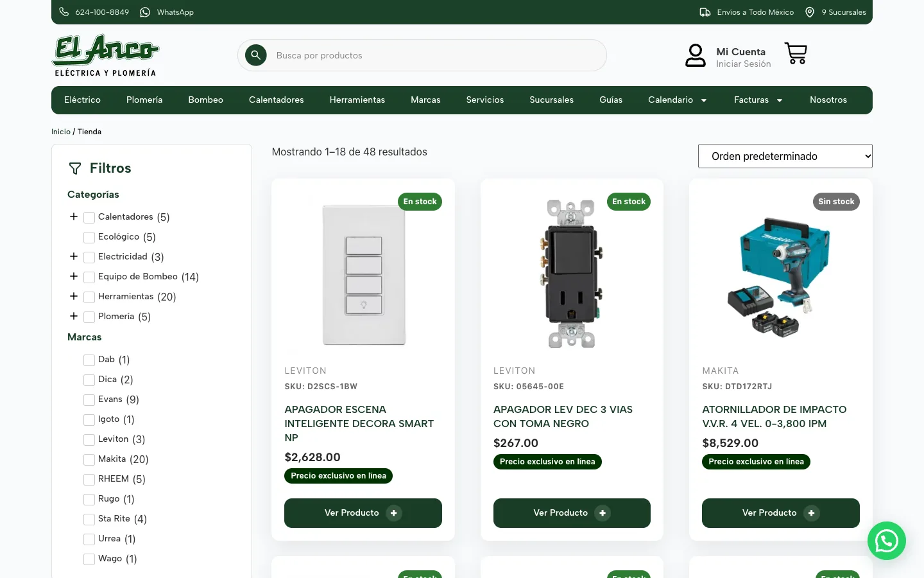
Task: Open the Calendario dropdown arrow
Action: tap(704, 100)
